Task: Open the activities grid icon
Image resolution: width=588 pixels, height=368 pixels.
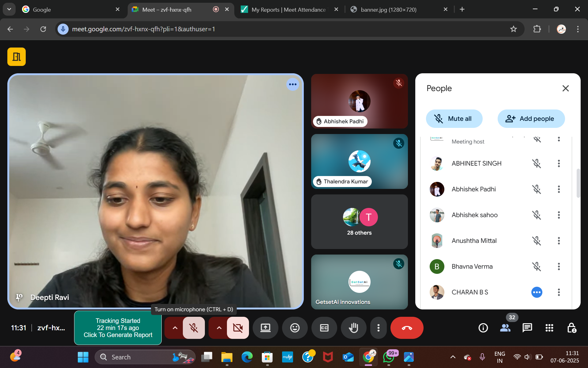Action: [549, 328]
